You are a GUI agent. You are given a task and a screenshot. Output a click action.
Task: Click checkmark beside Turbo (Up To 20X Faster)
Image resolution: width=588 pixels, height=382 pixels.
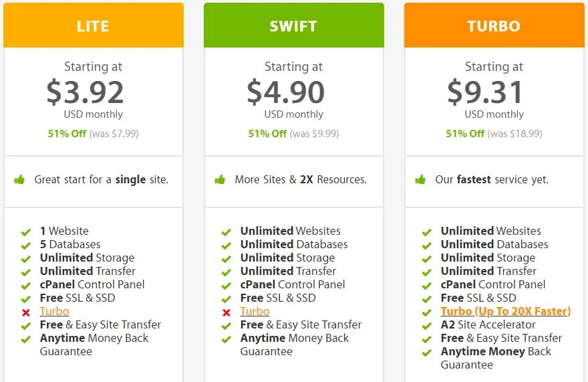click(426, 312)
